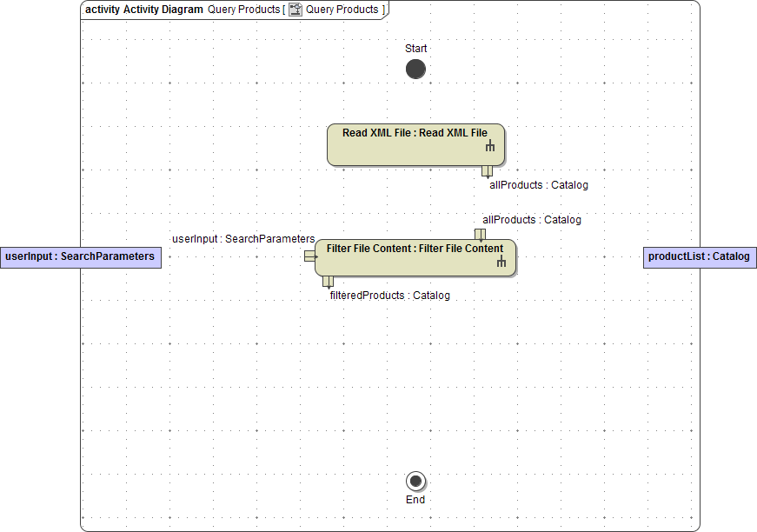This screenshot has width=757, height=532.
Task: Select the productList : Catalog parameter node
Action: click(699, 256)
